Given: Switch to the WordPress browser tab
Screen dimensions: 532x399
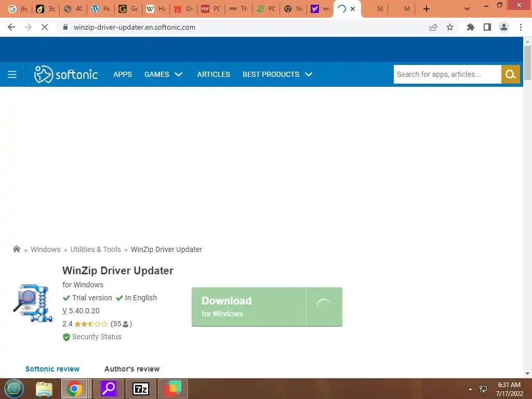Looking at the screenshot, I should [101, 9].
